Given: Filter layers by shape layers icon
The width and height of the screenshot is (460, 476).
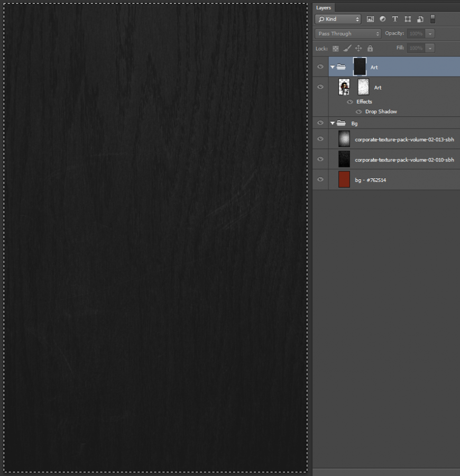Looking at the screenshot, I should tap(408, 19).
